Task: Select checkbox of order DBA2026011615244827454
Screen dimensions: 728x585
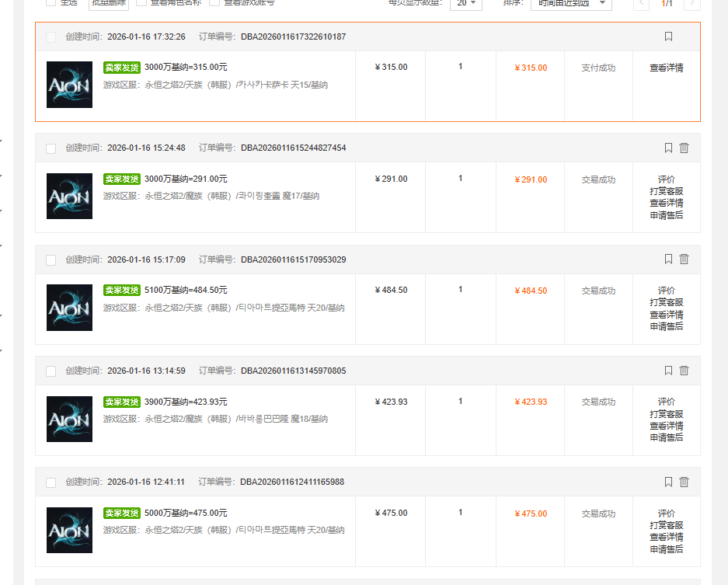Action: (x=51, y=148)
